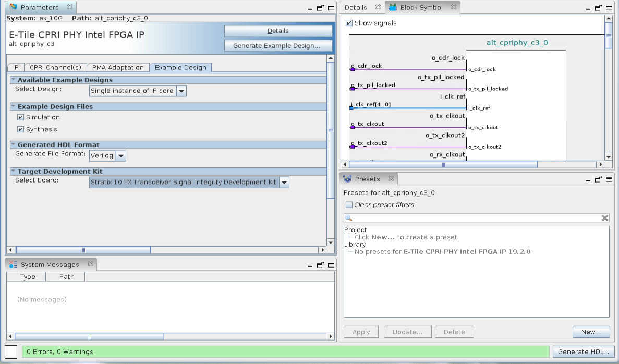Click the '0 Errors, 0 Warnings' status bar
This screenshot has width=619, height=364.
coord(285,352)
